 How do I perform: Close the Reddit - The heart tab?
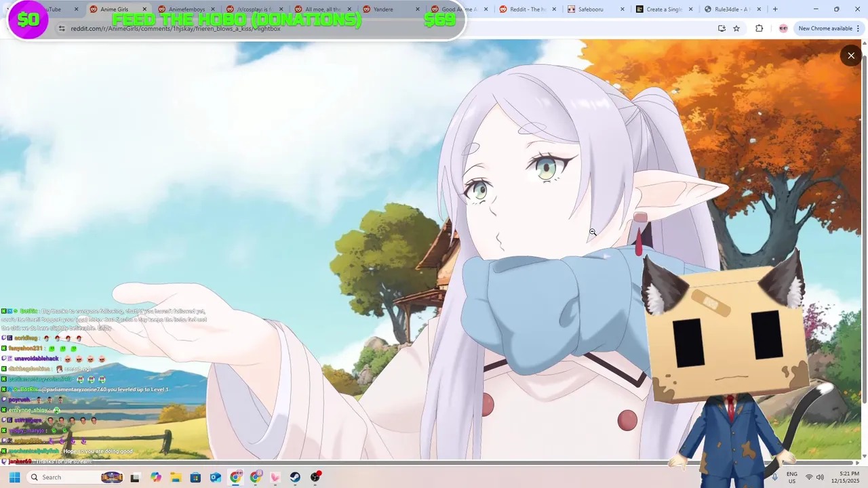tap(554, 9)
